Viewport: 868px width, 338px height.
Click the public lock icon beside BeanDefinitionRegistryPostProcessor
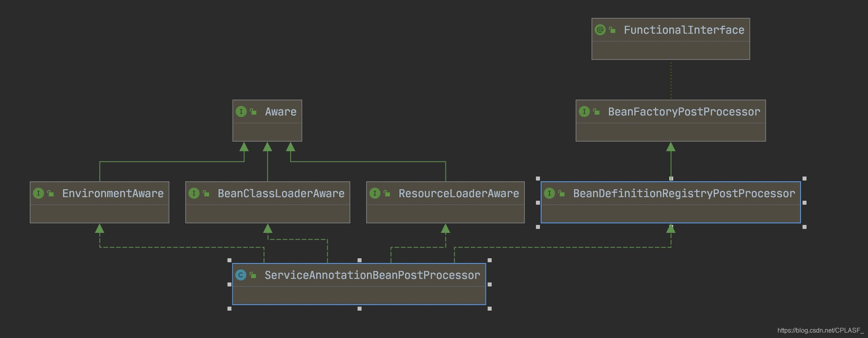[561, 194]
